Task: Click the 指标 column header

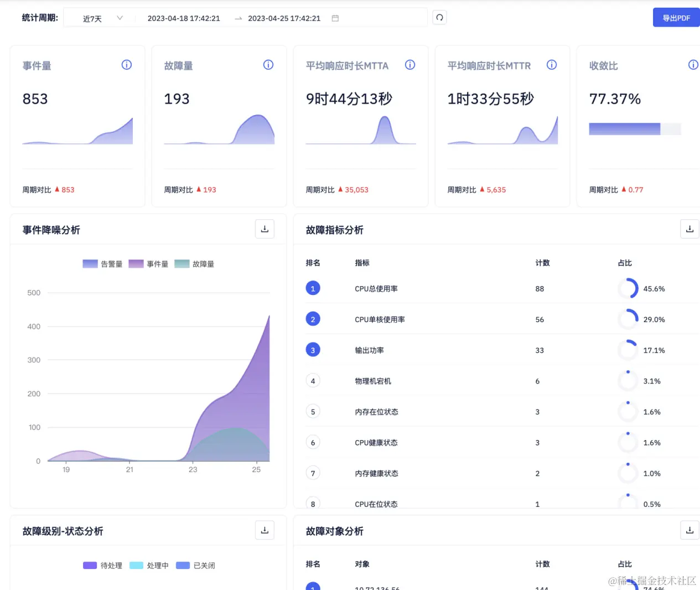Action: 362,263
